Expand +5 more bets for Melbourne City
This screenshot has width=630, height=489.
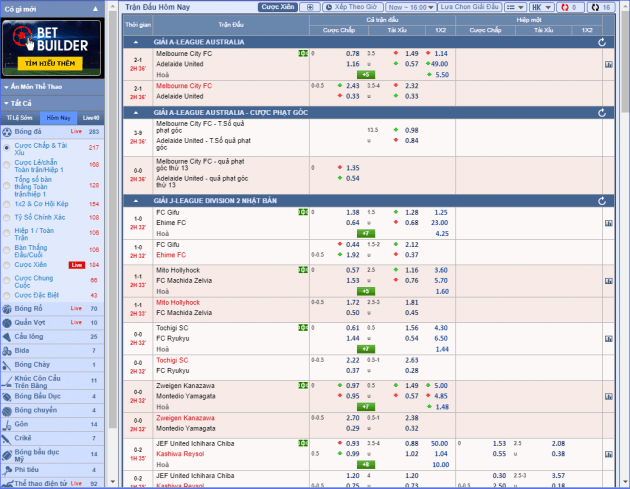[x=366, y=75]
